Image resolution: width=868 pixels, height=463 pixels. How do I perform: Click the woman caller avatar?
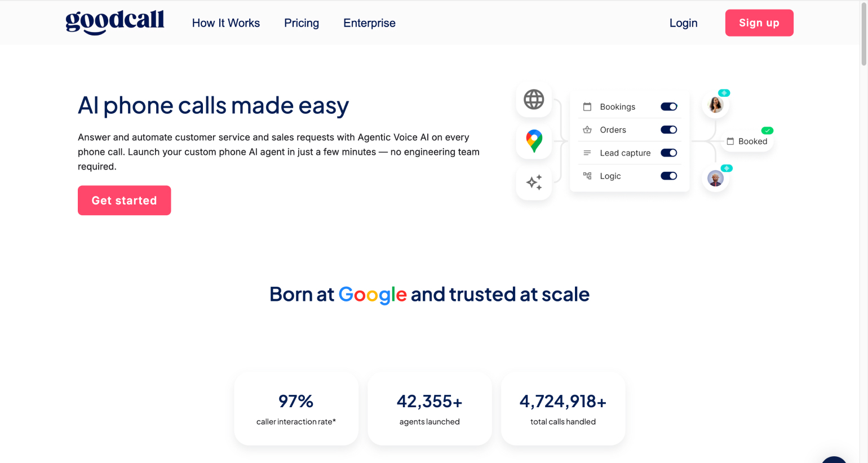pos(716,105)
